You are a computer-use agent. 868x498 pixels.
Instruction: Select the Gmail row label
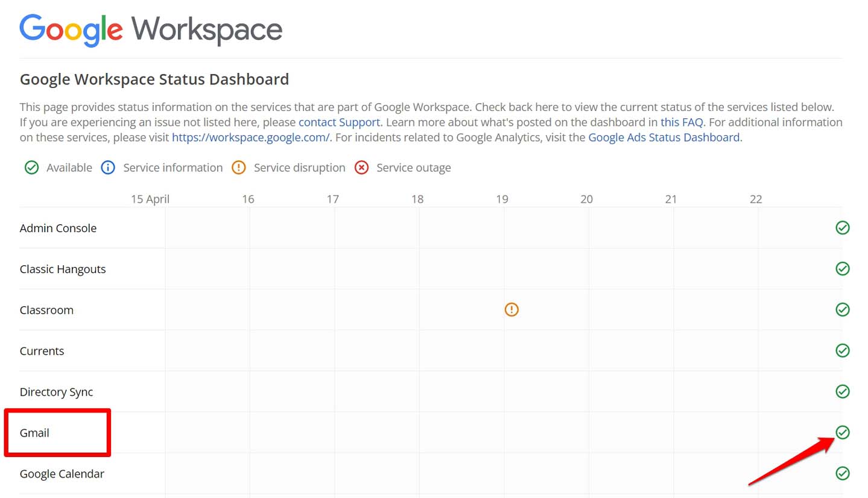(34, 433)
